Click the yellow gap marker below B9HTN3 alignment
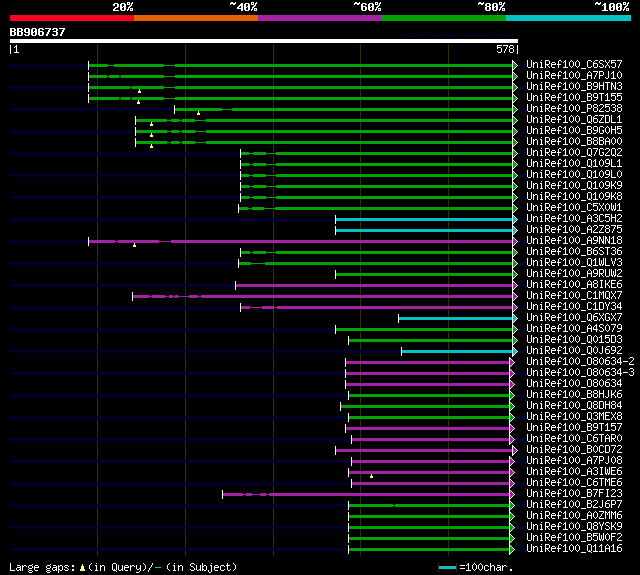The height and width of the screenshot is (575, 640). pos(140,91)
